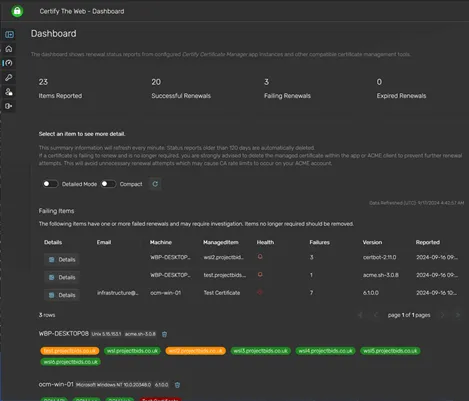469x401 pixels.
Task: Click the infrastructure@ email cell
Action: click(x=118, y=293)
